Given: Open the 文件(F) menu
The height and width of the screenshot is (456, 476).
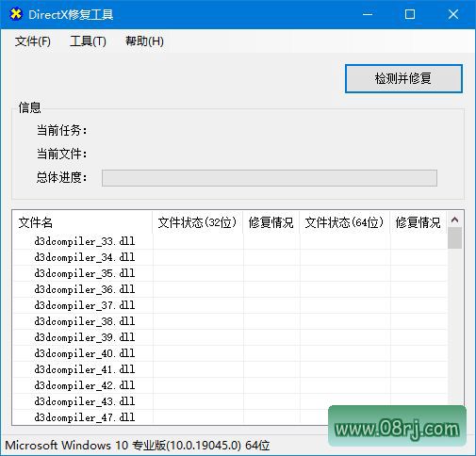Looking at the screenshot, I should coord(33,41).
